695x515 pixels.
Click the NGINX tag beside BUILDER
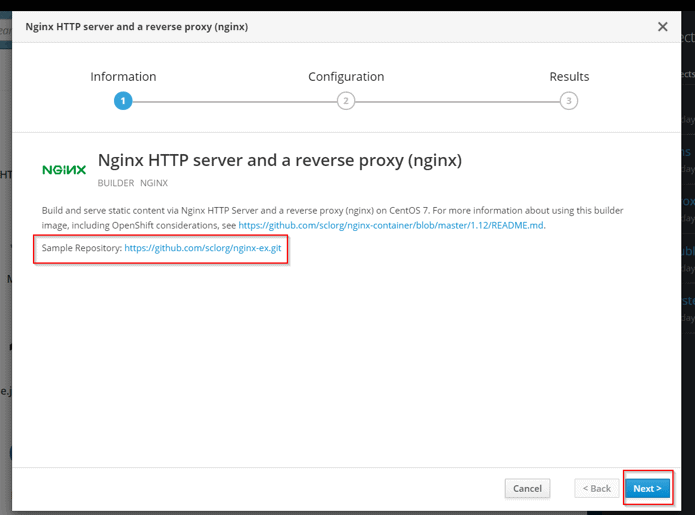click(154, 184)
